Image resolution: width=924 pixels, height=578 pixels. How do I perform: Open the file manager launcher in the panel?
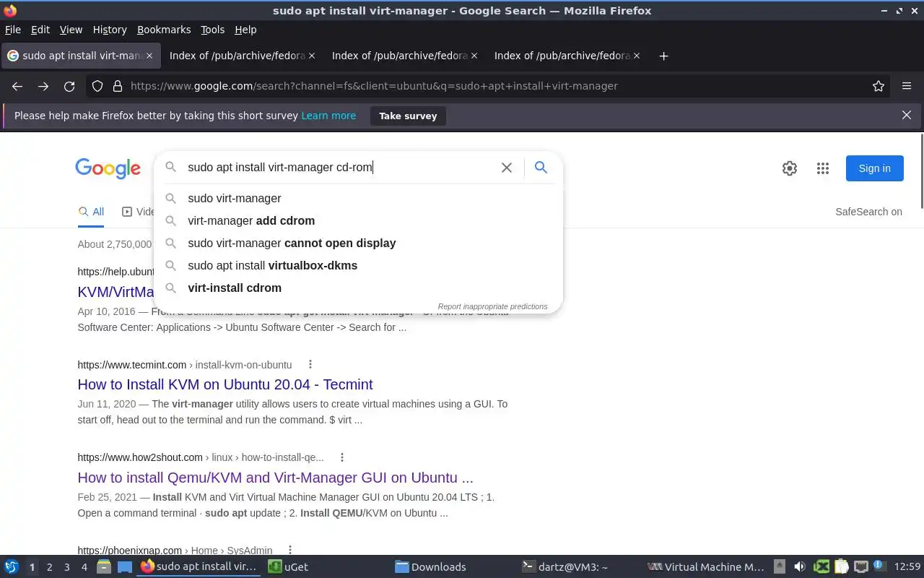[103, 567]
